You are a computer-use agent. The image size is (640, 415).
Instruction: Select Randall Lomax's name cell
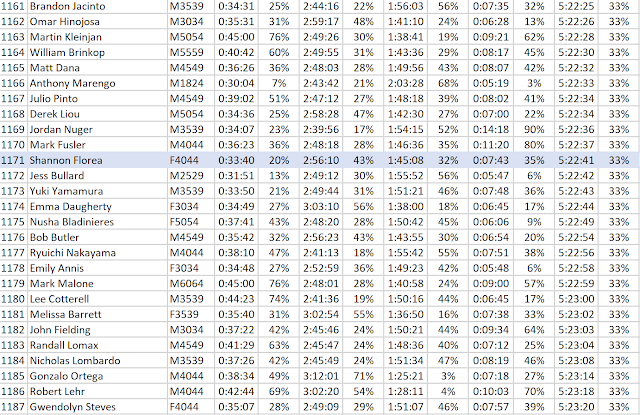(x=97, y=345)
